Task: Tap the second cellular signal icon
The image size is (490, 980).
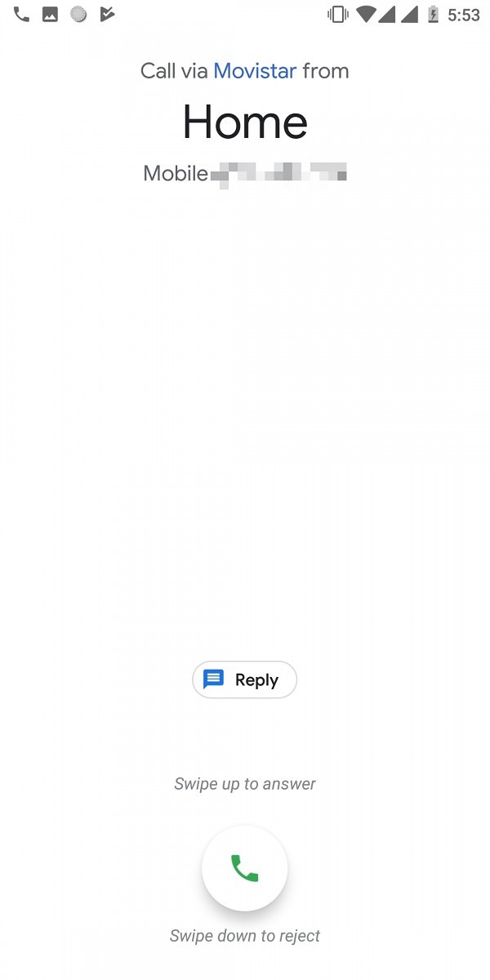Action: tap(409, 15)
